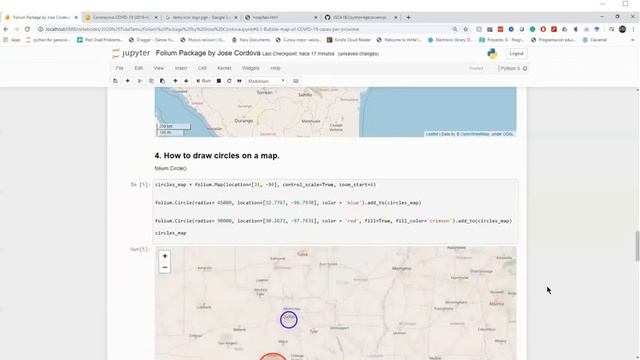Go back in browser history
This screenshot has height=360, width=640.
(6, 29)
